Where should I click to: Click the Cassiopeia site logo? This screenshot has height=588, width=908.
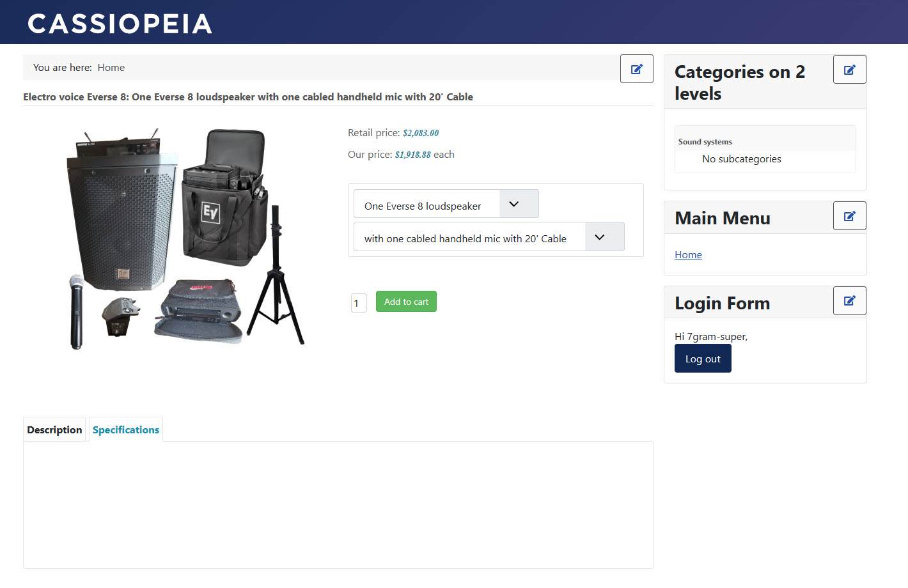(x=120, y=24)
